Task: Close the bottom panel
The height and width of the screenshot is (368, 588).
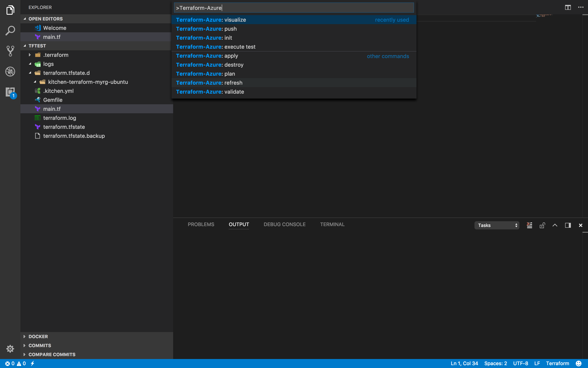Action: coord(580,225)
